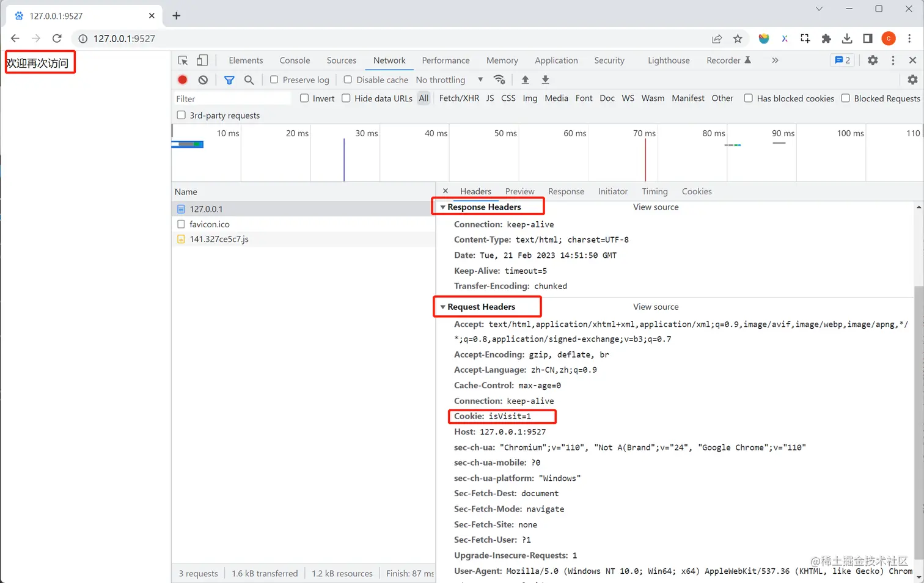Open browser extensions puzzle icon
This screenshot has height=583, width=924.
pos(826,39)
